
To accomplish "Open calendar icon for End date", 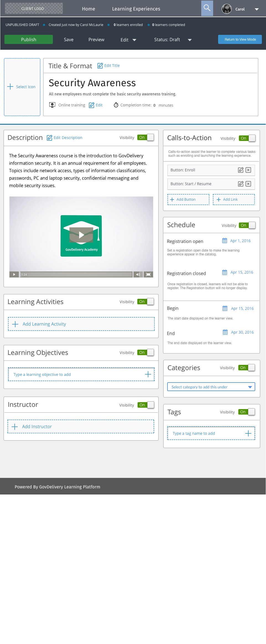I will [x=225, y=332].
